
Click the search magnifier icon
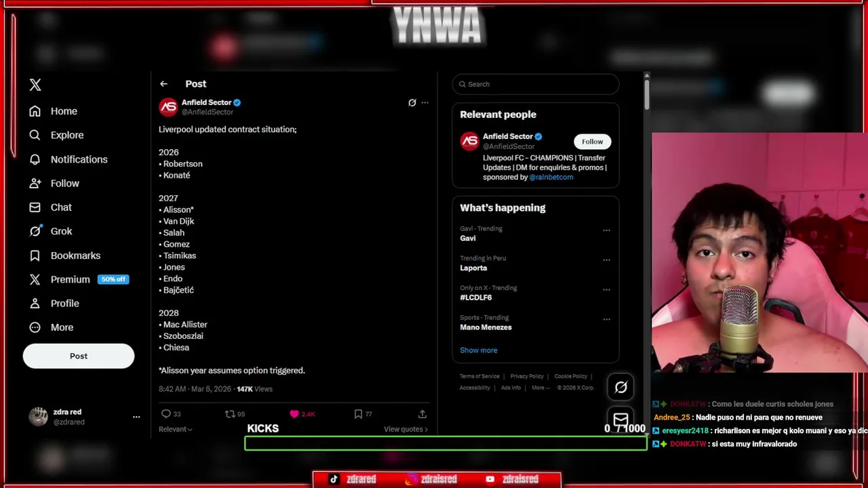462,84
